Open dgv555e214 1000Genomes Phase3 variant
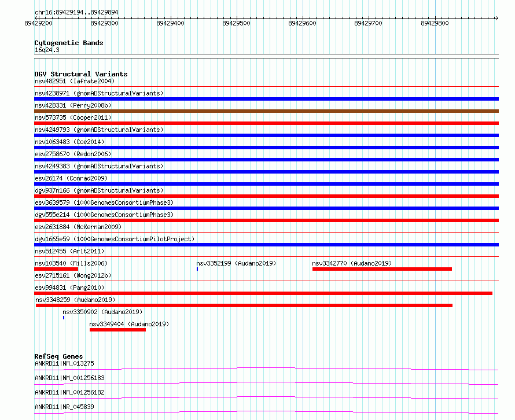515x420 pixels. click(x=104, y=215)
